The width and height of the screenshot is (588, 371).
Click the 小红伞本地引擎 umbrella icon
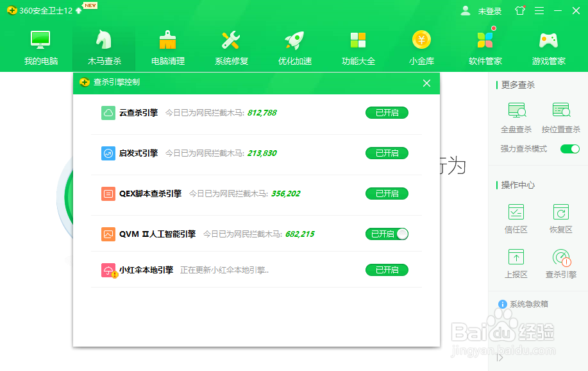click(109, 270)
